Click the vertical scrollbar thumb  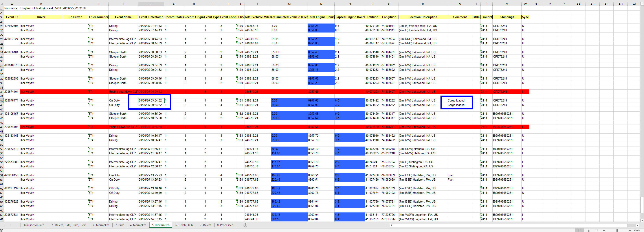[642, 205]
